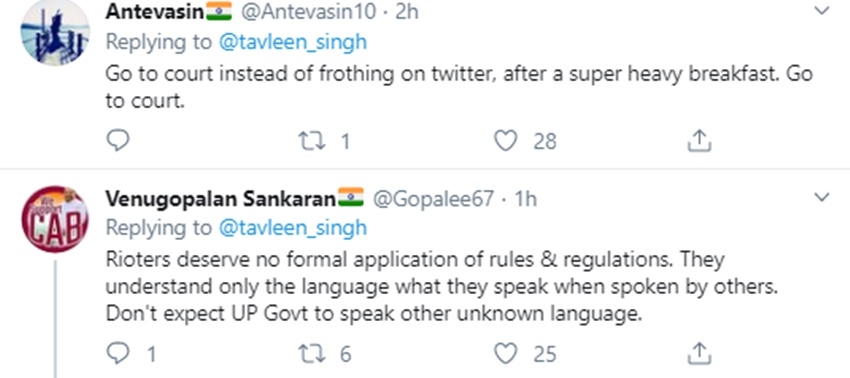Share Antevasin's tweet
This screenshot has width=850, height=378.
pos(699,140)
